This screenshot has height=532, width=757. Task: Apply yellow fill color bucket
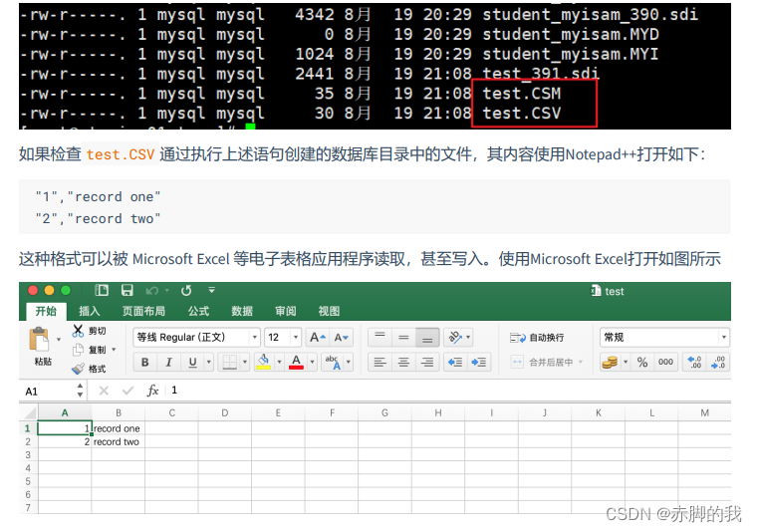coord(264,362)
